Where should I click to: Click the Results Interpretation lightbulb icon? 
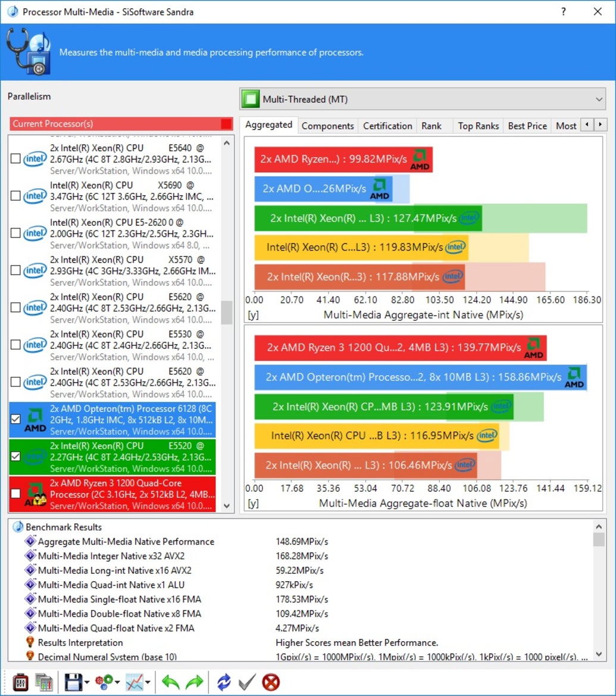click(x=30, y=642)
